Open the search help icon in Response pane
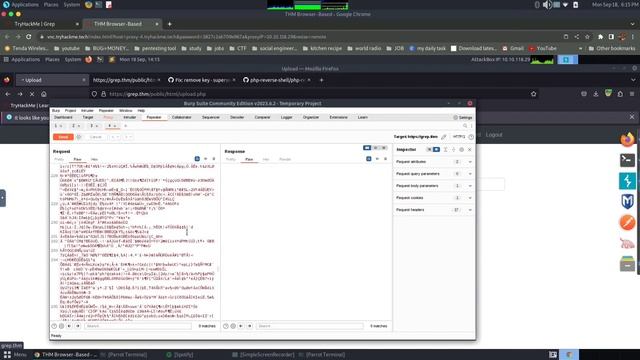Viewport: 640px width, 360px height. pyautogui.click(x=226, y=326)
